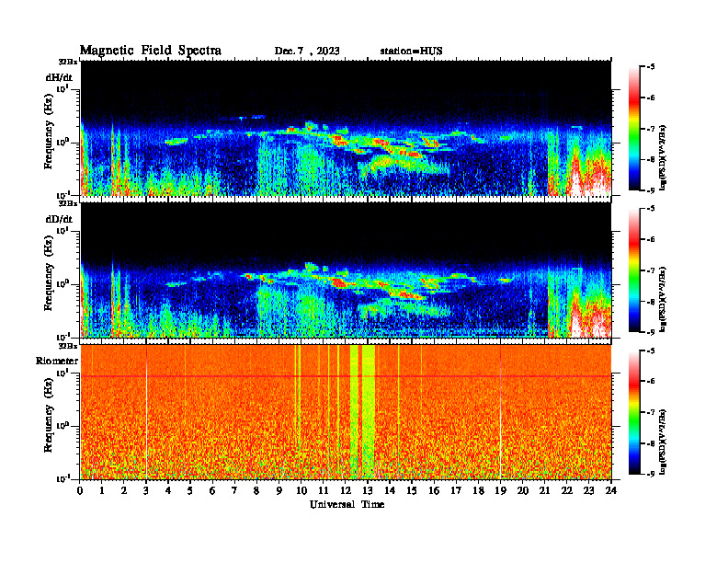Click the "19" hour tick on Universal Time axis
Viewport: 728px width, 563px height.
(500, 490)
